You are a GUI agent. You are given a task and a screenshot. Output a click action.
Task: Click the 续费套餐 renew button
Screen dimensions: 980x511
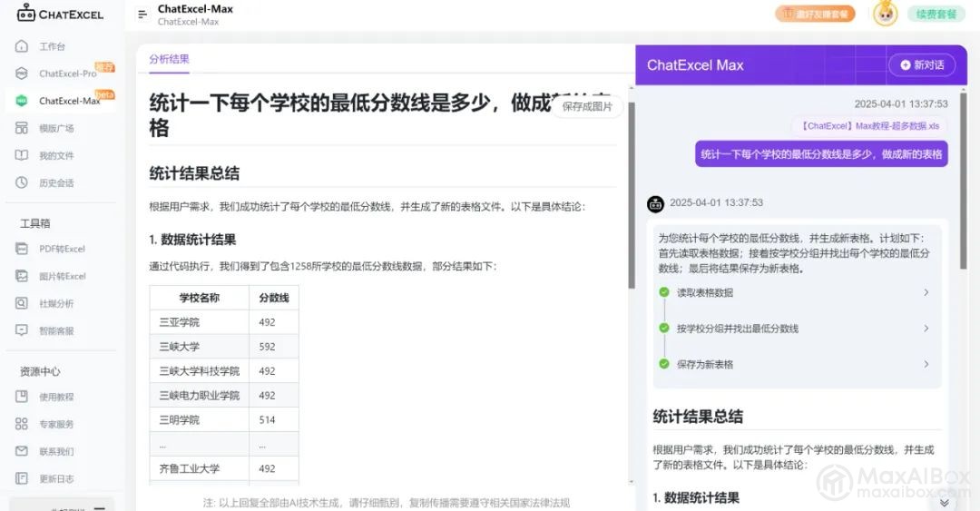936,14
